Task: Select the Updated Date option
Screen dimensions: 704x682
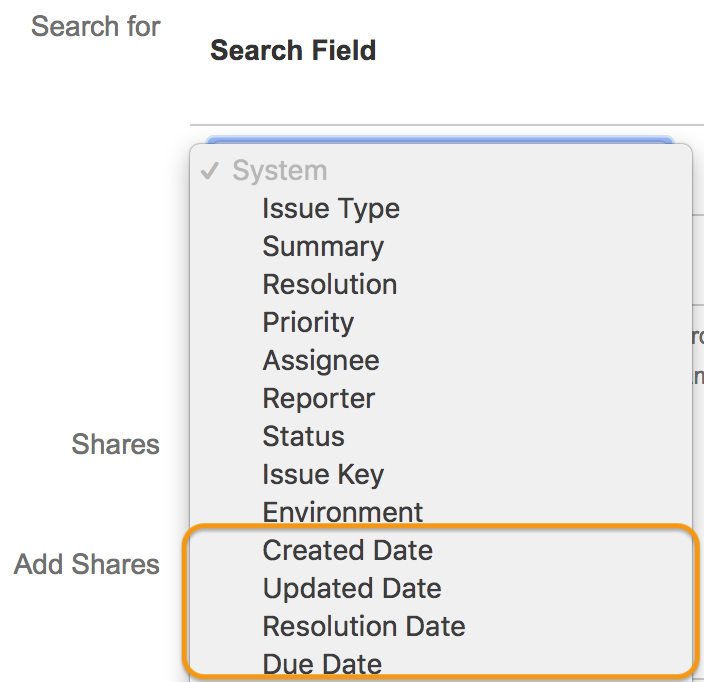Action: pos(352,589)
